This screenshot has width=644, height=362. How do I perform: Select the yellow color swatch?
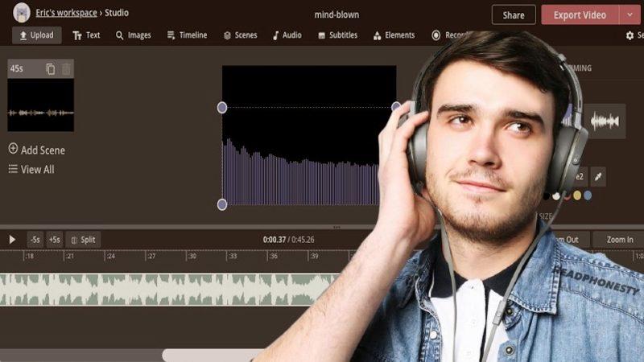(577, 195)
